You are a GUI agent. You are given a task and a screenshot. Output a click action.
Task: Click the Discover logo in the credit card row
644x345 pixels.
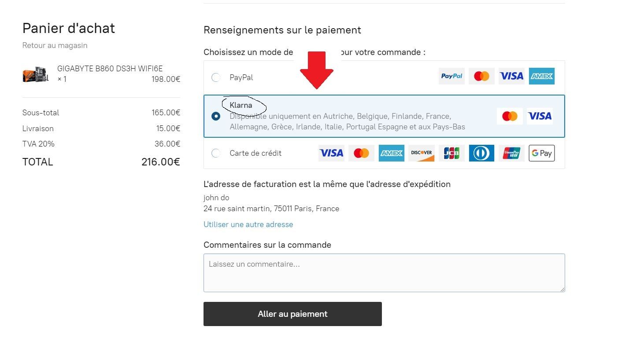pyautogui.click(x=422, y=153)
